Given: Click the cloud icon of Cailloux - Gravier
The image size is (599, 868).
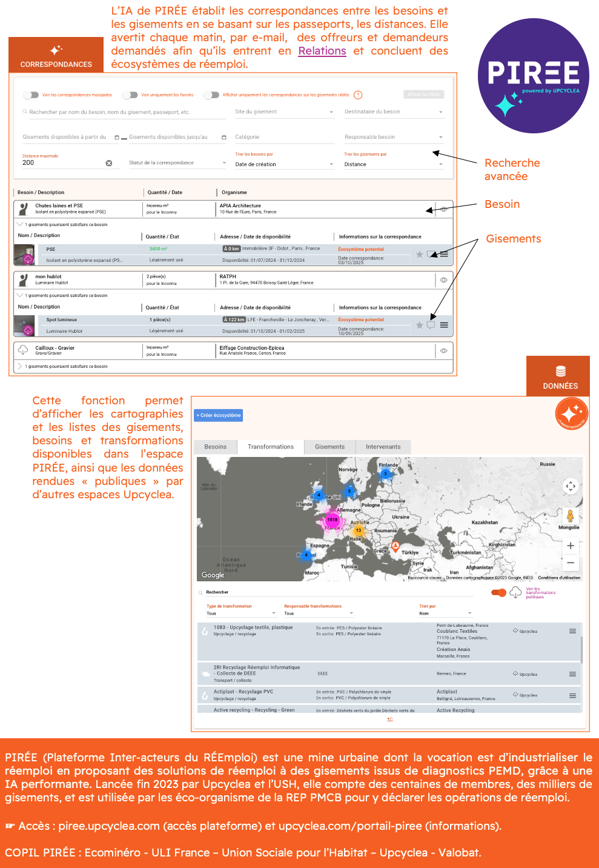Looking at the screenshot, I should coord(23,350).
